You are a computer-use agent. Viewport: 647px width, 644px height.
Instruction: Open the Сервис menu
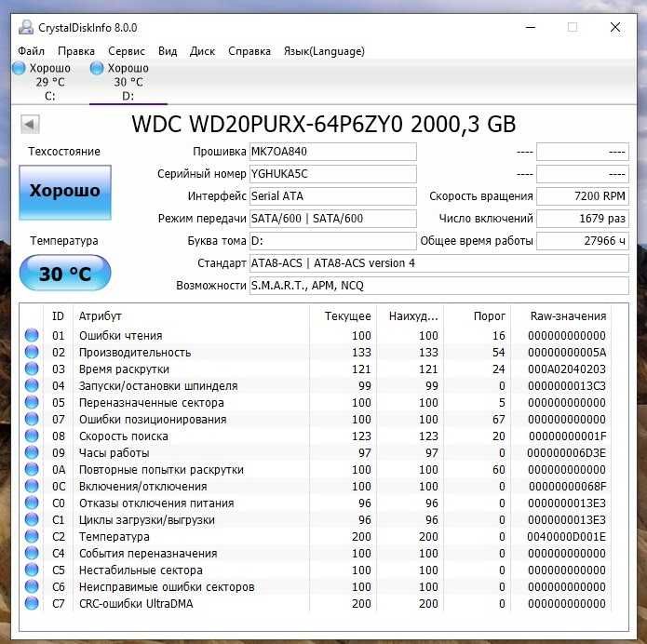tap(127, 51)
